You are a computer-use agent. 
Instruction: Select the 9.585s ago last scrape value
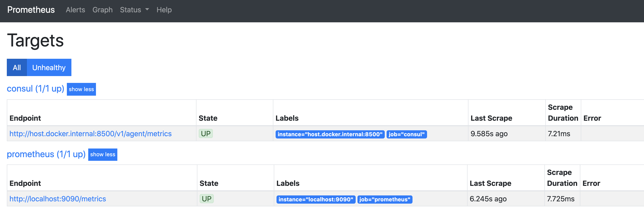489,134
